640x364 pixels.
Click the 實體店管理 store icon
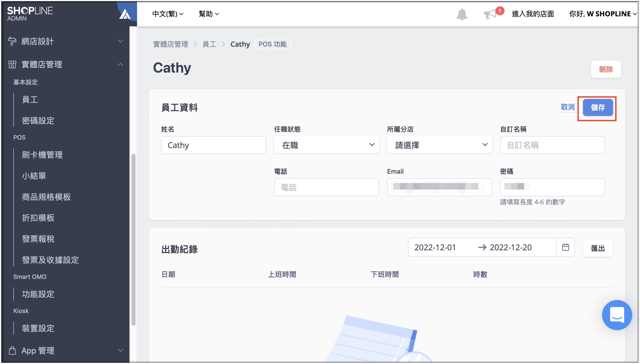tap(12, 65)
